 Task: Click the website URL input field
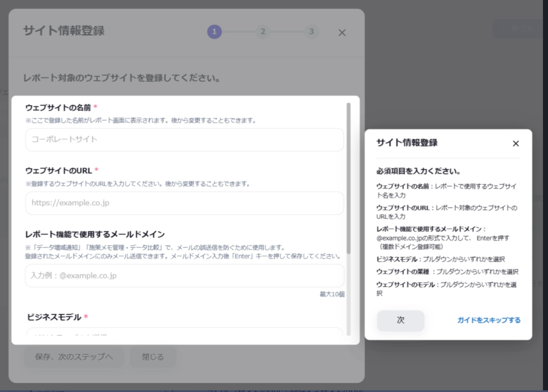[x=184, y=203]
